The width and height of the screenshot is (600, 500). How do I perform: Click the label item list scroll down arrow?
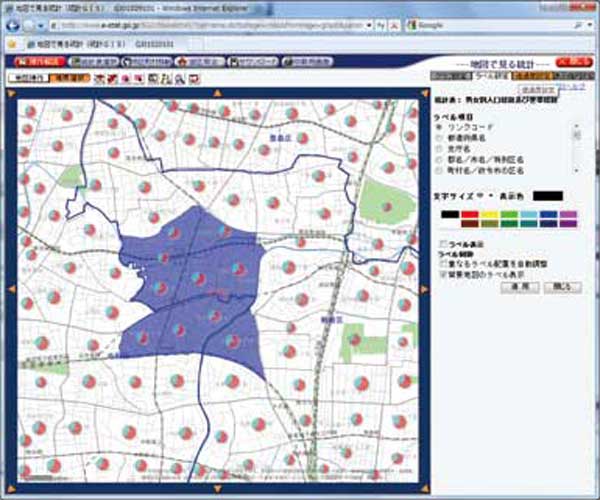click(x=577, y=171)
